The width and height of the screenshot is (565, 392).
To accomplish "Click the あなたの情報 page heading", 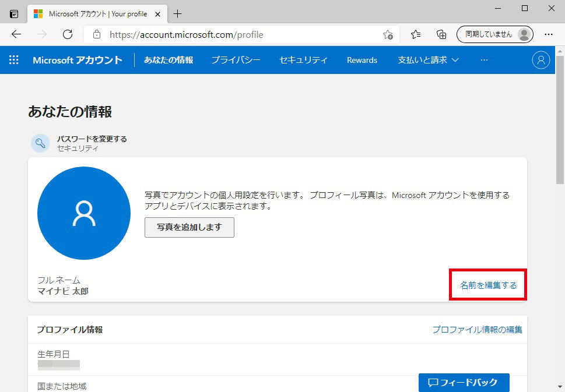I will [70, 111].
